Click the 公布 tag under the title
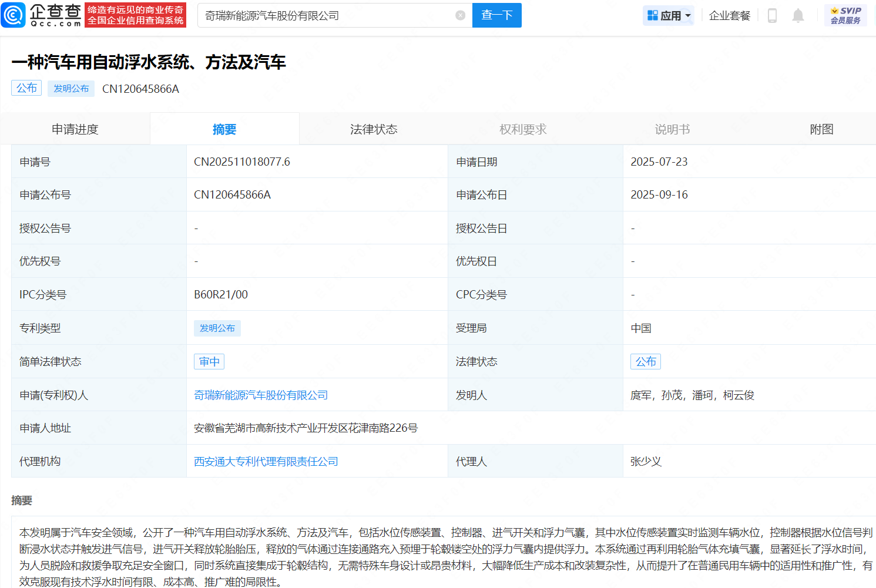Screen dimensions: 876x588 coord(26,88)
